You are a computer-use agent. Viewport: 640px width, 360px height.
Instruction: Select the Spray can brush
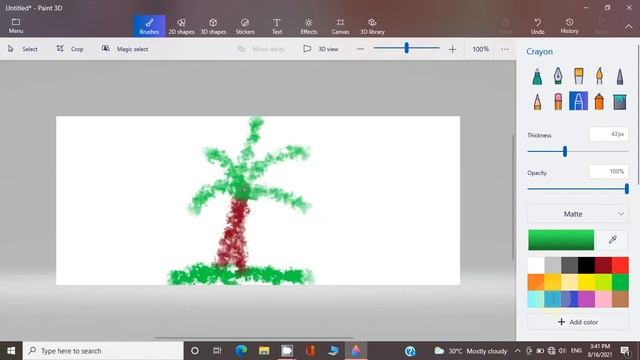599,101
